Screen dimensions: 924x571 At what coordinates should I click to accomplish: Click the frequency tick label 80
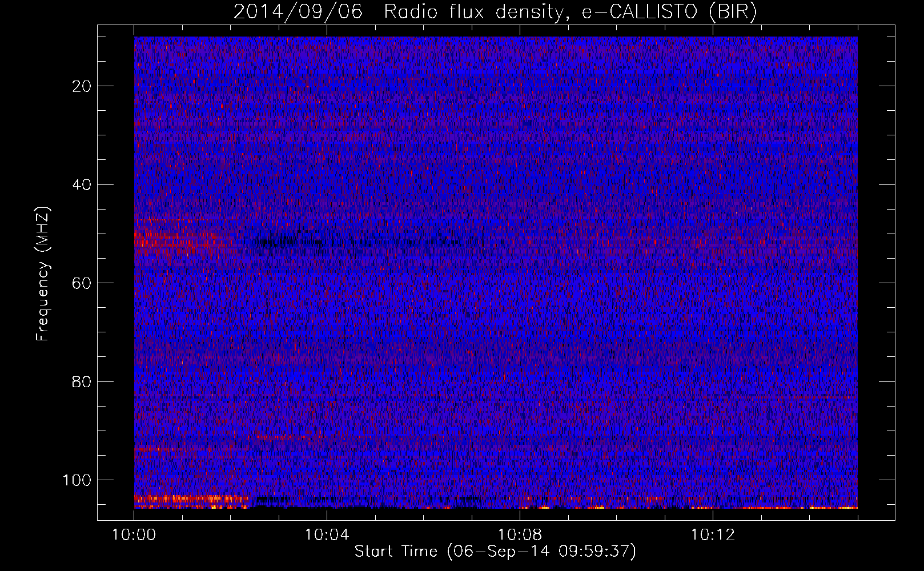pyautogui.click(x=82, y=381)
